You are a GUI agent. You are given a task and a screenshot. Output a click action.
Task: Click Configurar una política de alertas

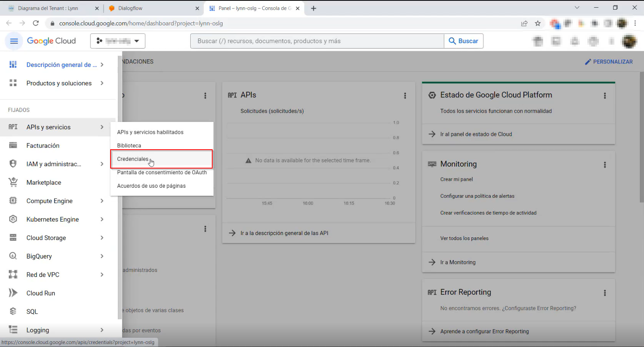(477, 196)
